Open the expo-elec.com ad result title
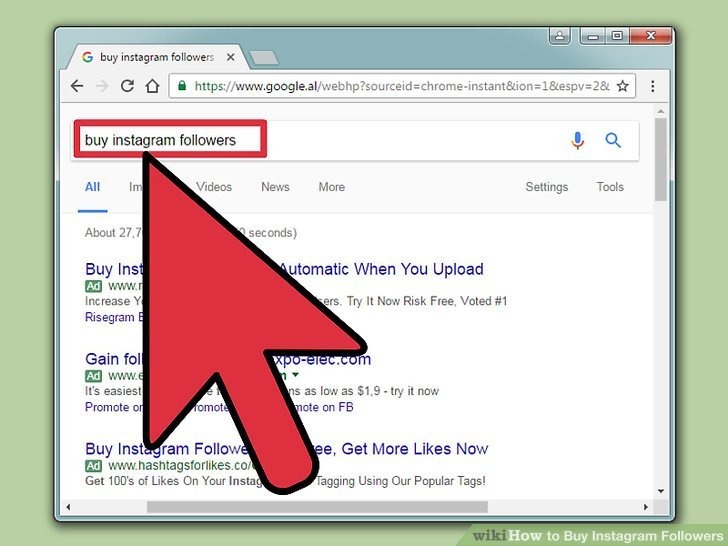 321,359
